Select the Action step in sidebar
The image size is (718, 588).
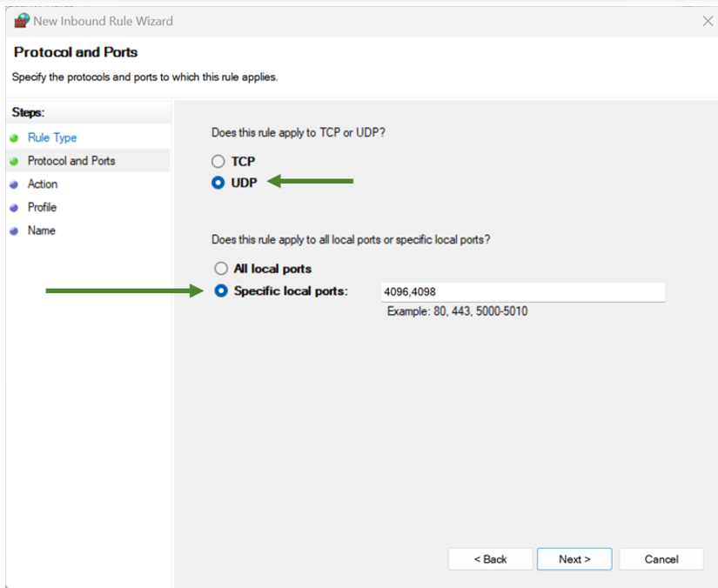coord(43,184)
